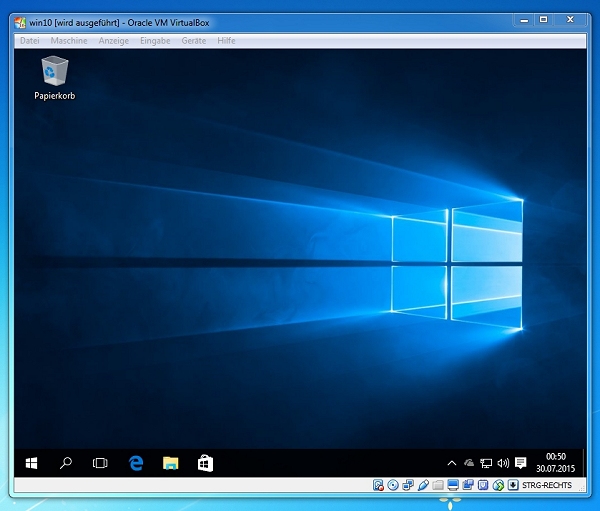
Task: Open the Windows 10 Start menu
Action: [31, 463]
